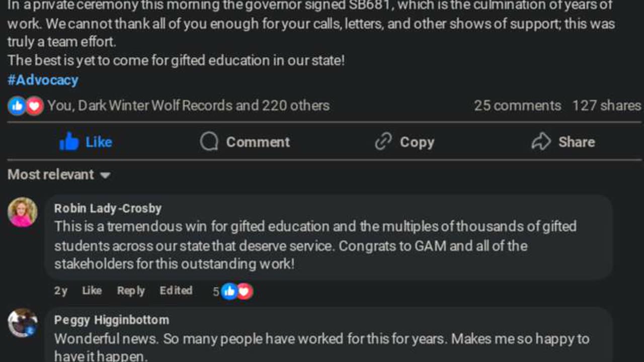Show who reacted: You, Dark Winter Wolf Records

click(x=188, y=106)
